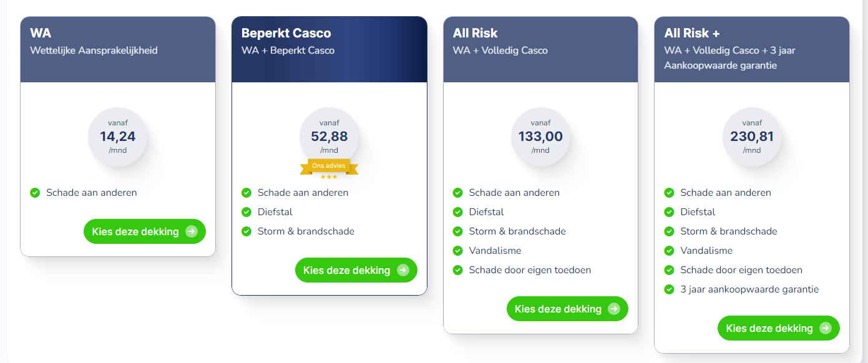This screenshot has height=363, width=868.
Task: Click checkmark next to '3 jaar aankoopwaarde garantie'
Action: click(x=670, y=289)
